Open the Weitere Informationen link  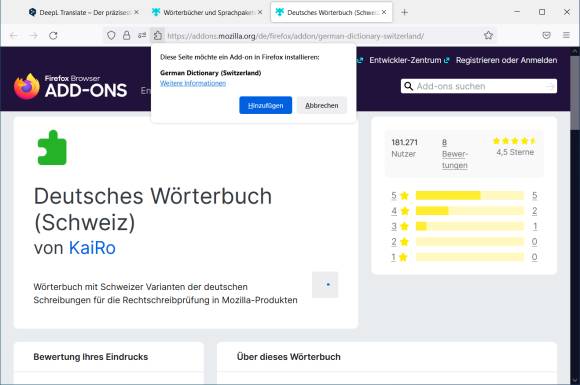pos(193,83)
